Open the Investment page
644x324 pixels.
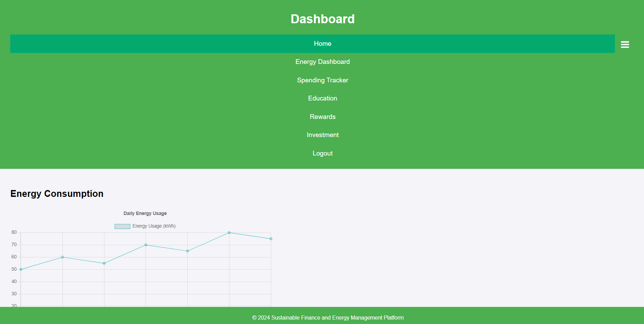pyautogui.click(x=322, y=135)
